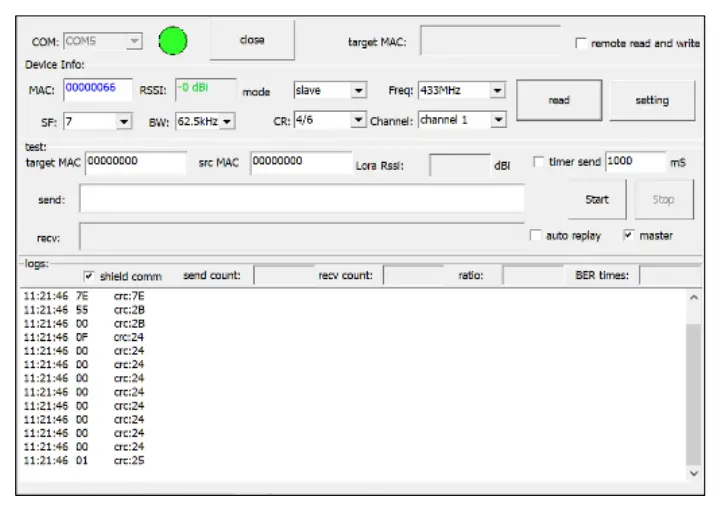Screen dimensions: 727x509
Task: Click the green connection status indicator
Action: coord(173,41)
